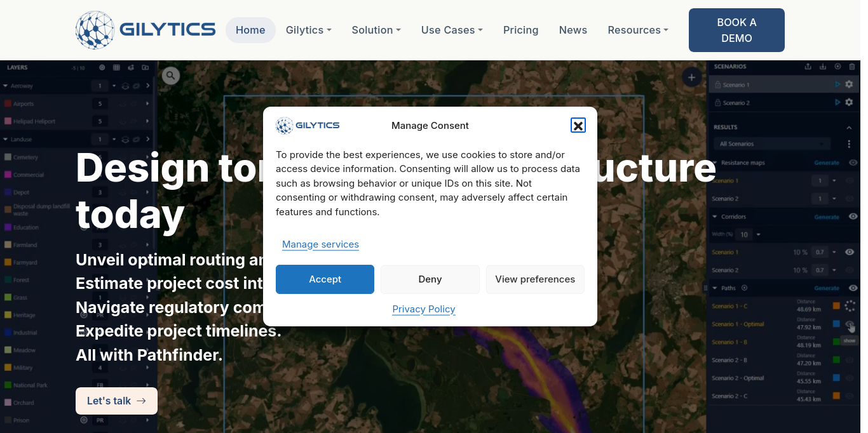Click the map search magnifier icon
Viewport: 868px width, 433px height.
[170, 76]
